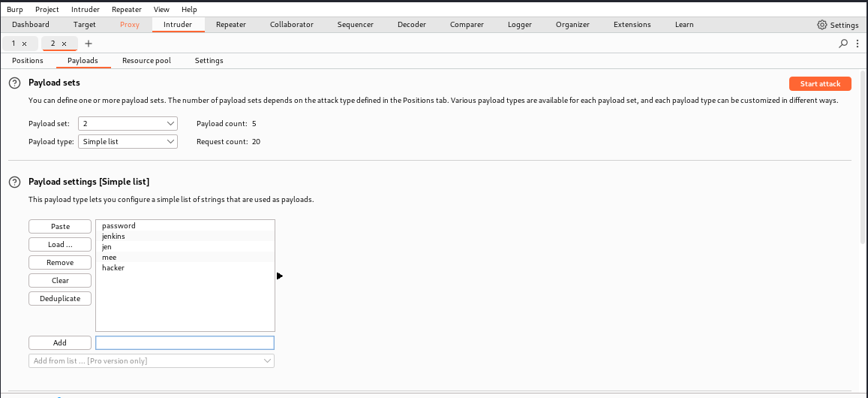Click the Deduplicate button
The height and width of the screenshot is (398, 868).
(60, 299)
